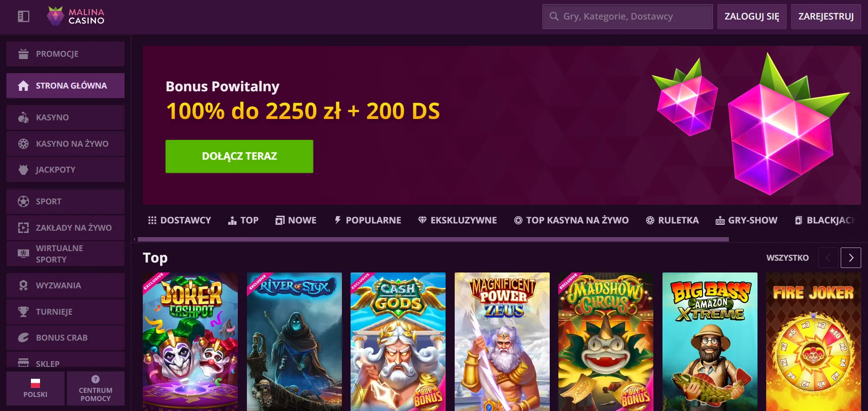Click the category tabs horizontal scrollbar
The height and width of the screenshot is (411, 868).
pyautogui.click(x=433, y=239)
